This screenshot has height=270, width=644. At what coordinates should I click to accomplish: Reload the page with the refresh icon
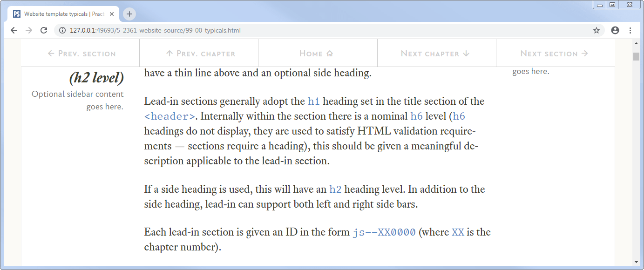[44, 30]
